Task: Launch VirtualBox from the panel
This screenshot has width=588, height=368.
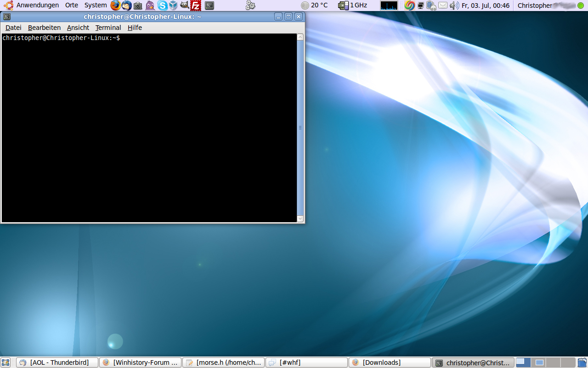Action: click(173, 6)
